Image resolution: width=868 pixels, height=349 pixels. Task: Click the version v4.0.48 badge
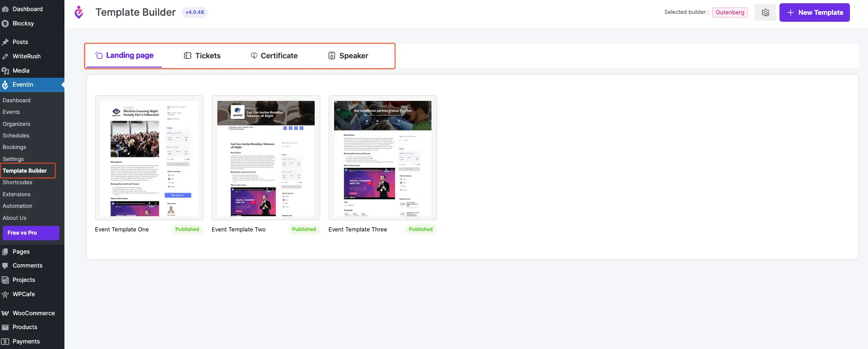click(x=195, y=12)
